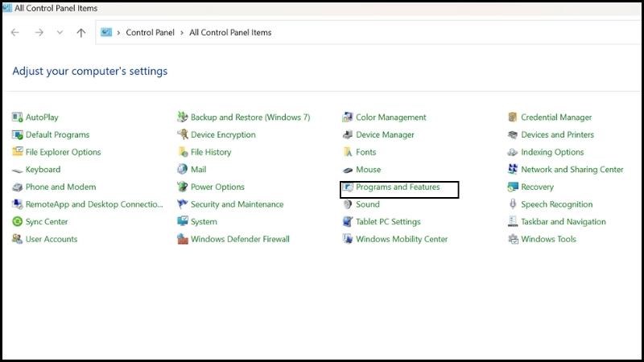Select the Sound speaker icon
Viewport: 644px width, 362px height.
348,204
